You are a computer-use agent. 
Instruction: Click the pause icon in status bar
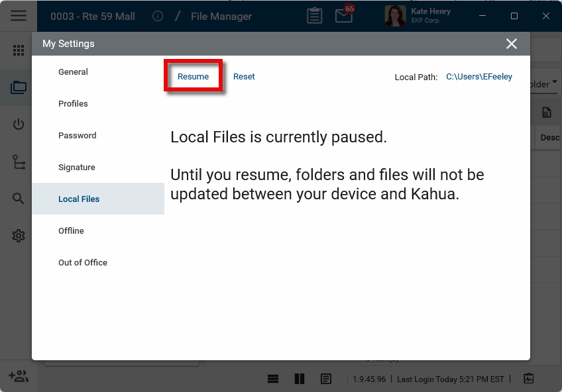[x=300, y=379]
